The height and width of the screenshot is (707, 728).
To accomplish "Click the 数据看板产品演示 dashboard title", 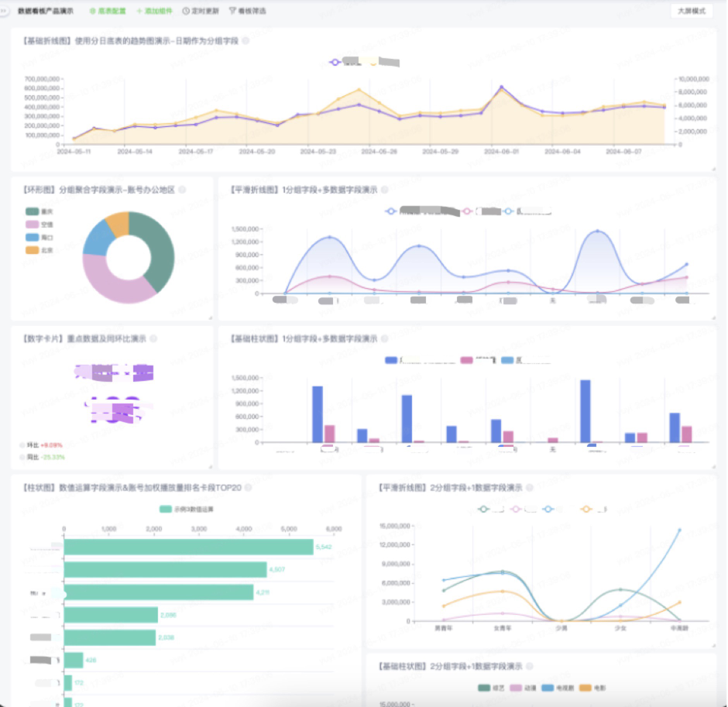I will [x=46, y=11].
